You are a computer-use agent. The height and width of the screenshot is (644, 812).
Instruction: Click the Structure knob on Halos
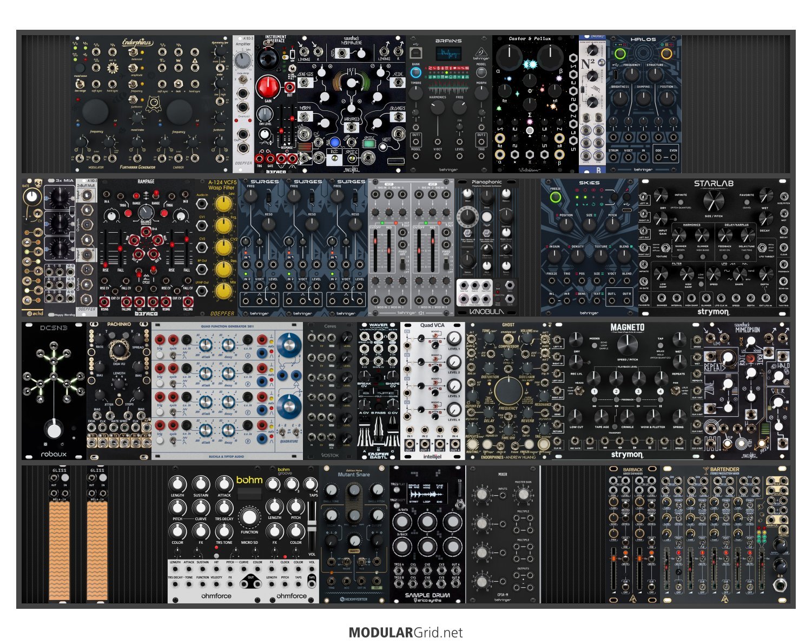[x=655, y=74]
